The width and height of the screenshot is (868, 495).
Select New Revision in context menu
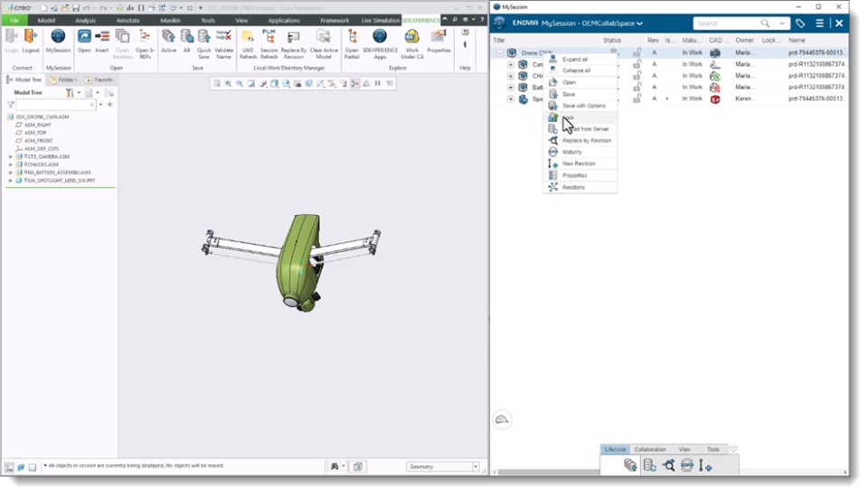click(x=580, y=163)
